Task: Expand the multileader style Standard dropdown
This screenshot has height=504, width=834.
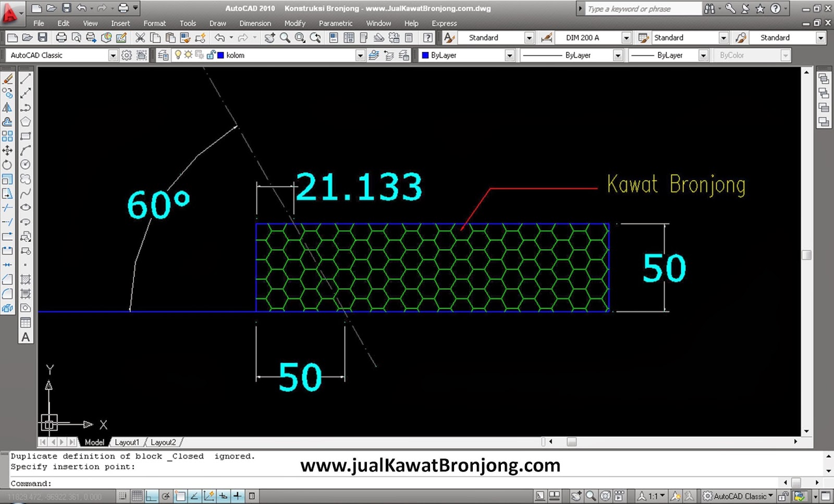Action: (820, 38)
